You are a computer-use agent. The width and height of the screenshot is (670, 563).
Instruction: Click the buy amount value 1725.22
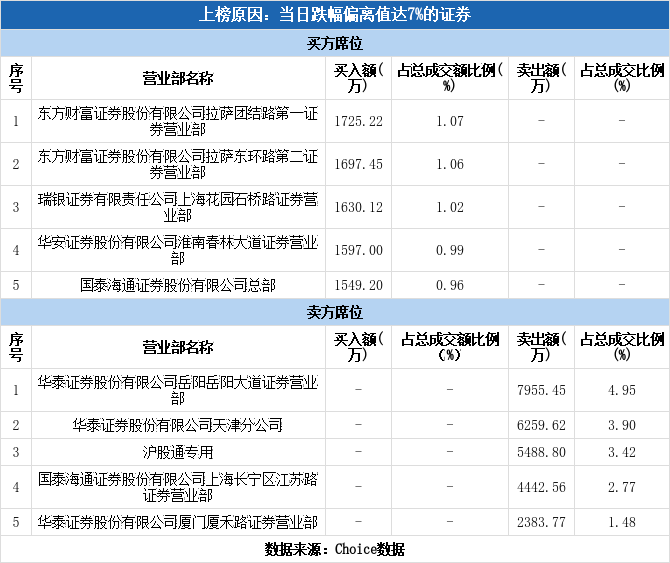coord(359,121)
